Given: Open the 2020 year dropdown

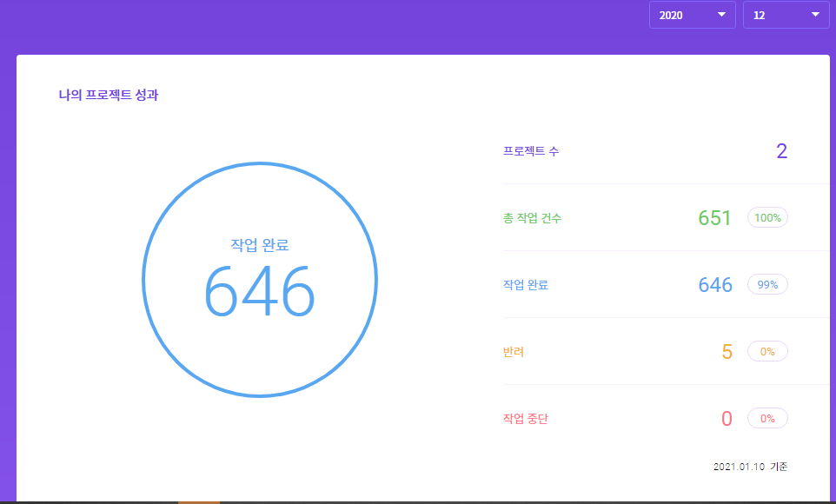Looking at the screenshot, I should point(692,15).
